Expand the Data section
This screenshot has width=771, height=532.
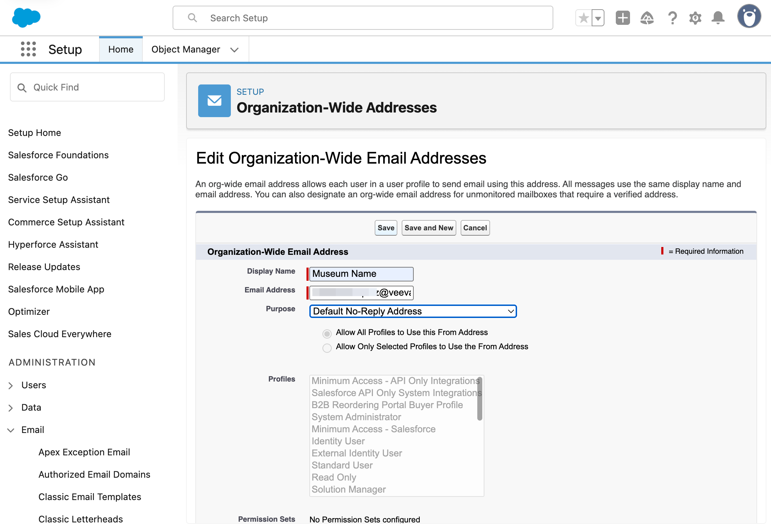click(x=11, y=408)
